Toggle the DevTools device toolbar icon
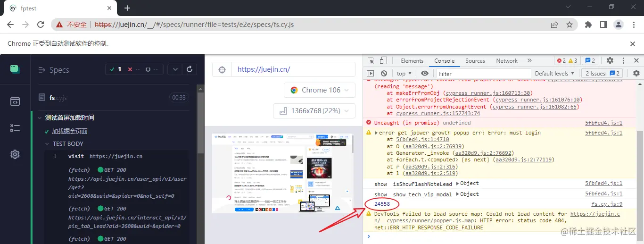 [x=383, y=60]
